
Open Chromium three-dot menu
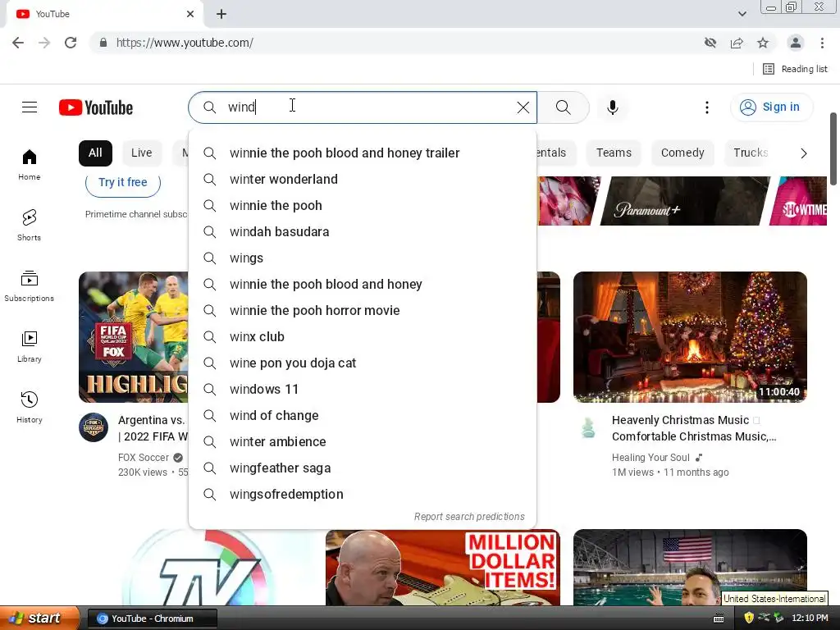(822, 43)
